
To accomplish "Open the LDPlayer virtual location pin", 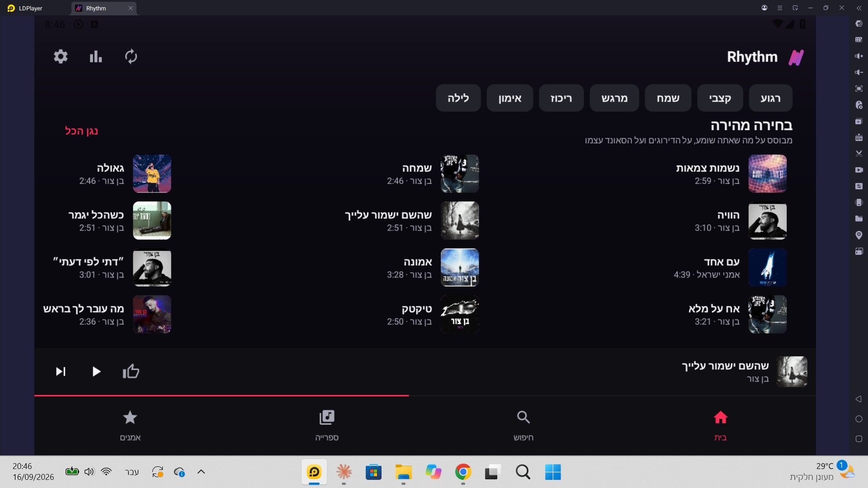I will point(859,235).
